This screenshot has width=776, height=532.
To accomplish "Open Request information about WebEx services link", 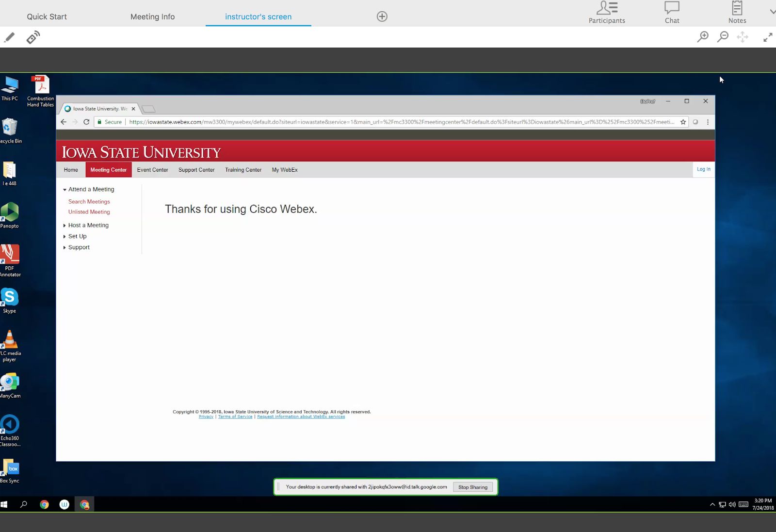I will click(x=301, y=417).
